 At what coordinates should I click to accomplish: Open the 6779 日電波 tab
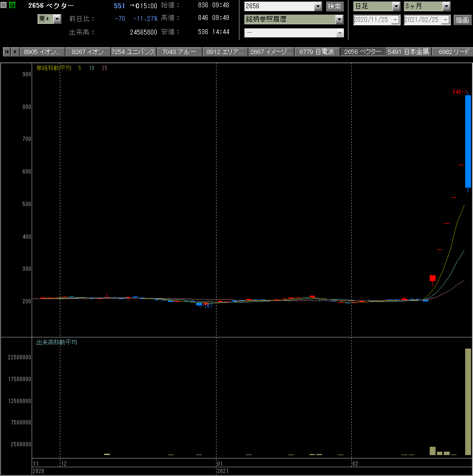317,52
